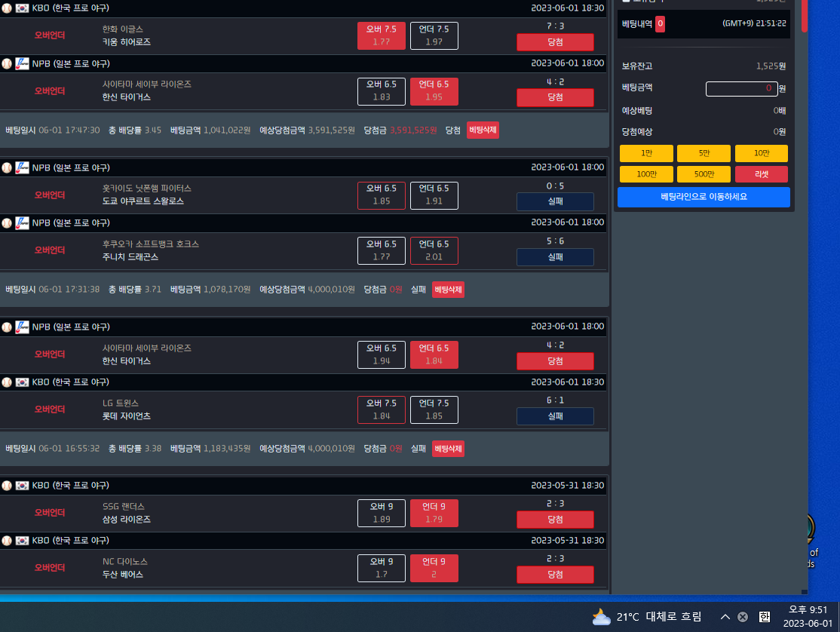Add 500만 to the bet amount
The image size is (840, 632).
(704, 174)
